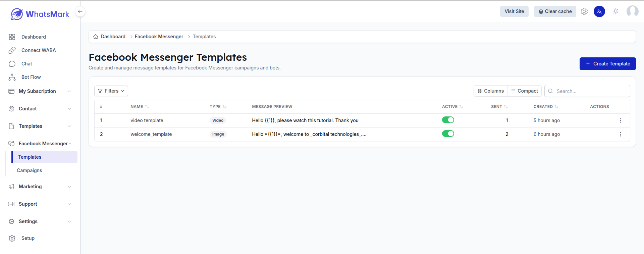The width and height of the screenshot is (644, 254).
Task: Collapse the Facebook Messenger menu chevron
Action: coord(70,144)
